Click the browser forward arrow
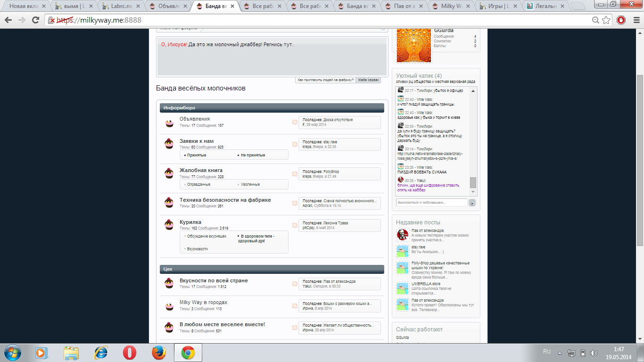This screenshot has width=644, height=362. click(22, 20)
